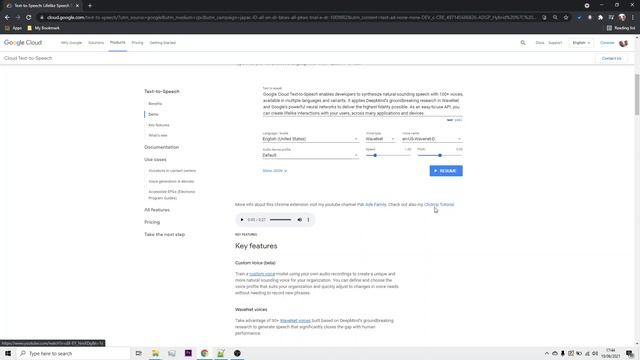This screenshot has width=640, height=360.
Task: Open the custom voice link
Action: click(x=262, y=274)
